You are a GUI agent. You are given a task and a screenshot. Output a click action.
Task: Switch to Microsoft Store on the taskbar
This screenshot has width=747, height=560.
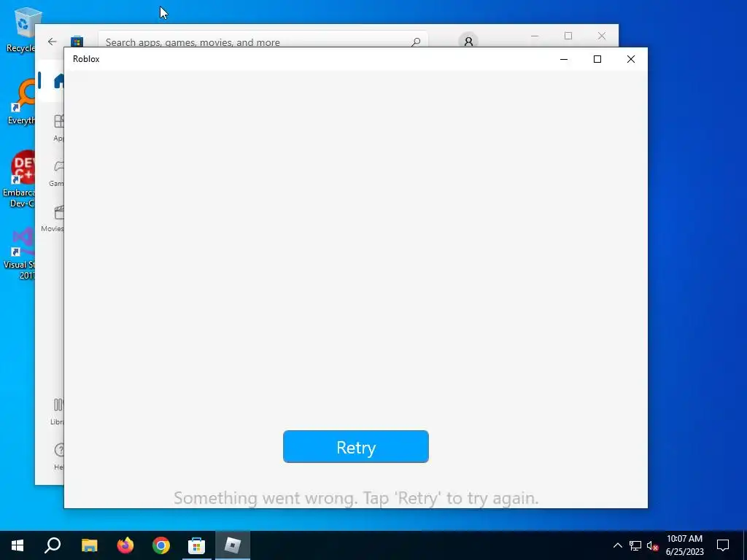196,545
